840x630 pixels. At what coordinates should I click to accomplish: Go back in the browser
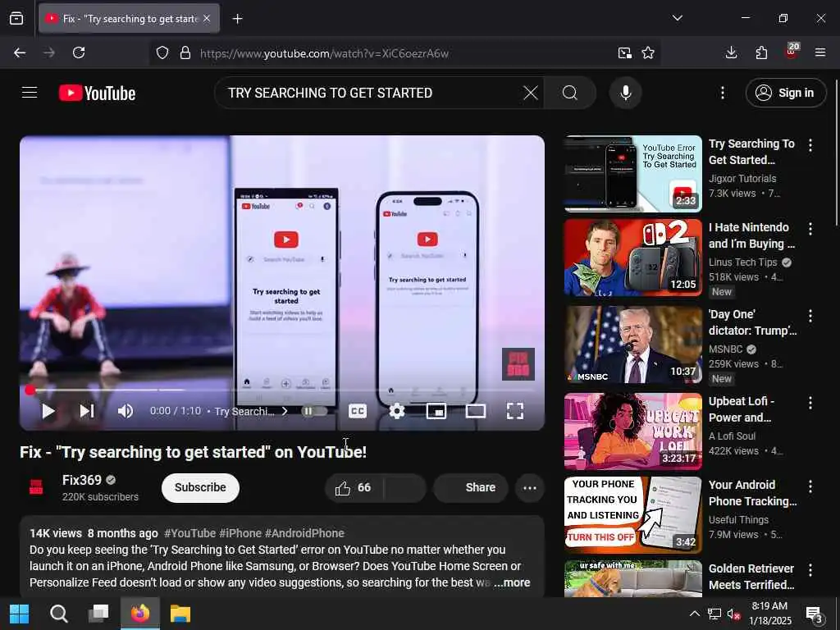(20, 52)
